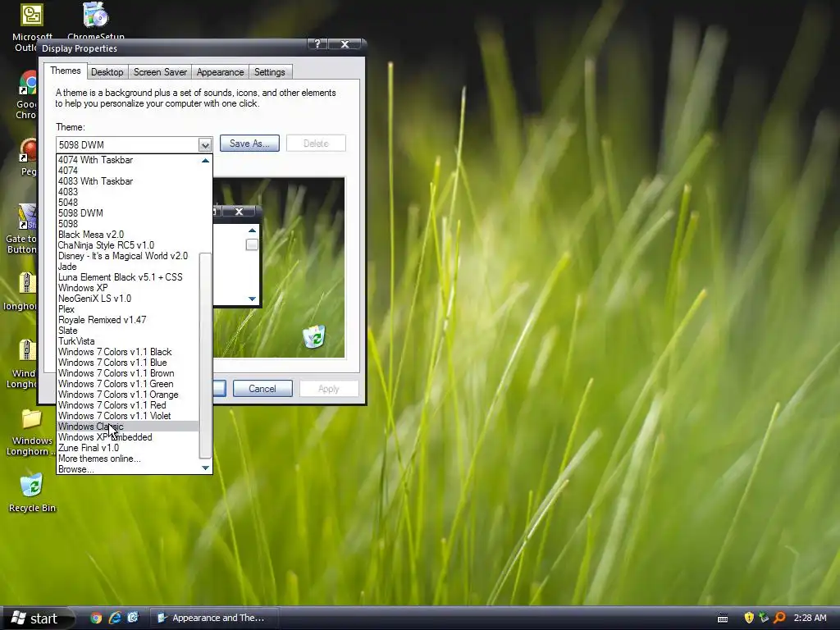Choose the 4083 With Taskbar theme
The width and height of the screenshot is (840, 630).
coord(127,181)
